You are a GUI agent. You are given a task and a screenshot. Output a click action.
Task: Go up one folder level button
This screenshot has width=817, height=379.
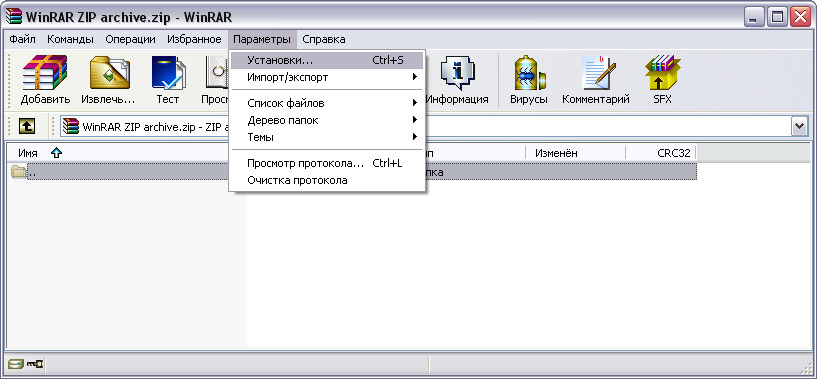coord(27,126)
